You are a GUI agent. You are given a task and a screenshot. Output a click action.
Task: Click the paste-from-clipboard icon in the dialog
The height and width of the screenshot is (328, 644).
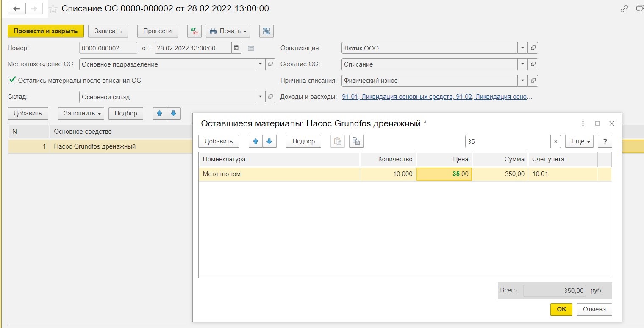(338, 141)
